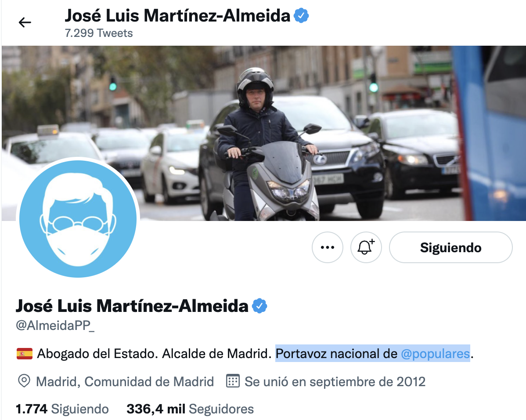
Task: Click the large profile name below the avatar
Action: point(132,306)
